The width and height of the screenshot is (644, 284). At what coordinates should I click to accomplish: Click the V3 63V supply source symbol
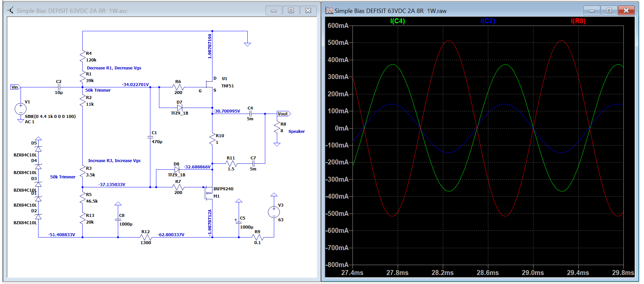pos(274,212)
